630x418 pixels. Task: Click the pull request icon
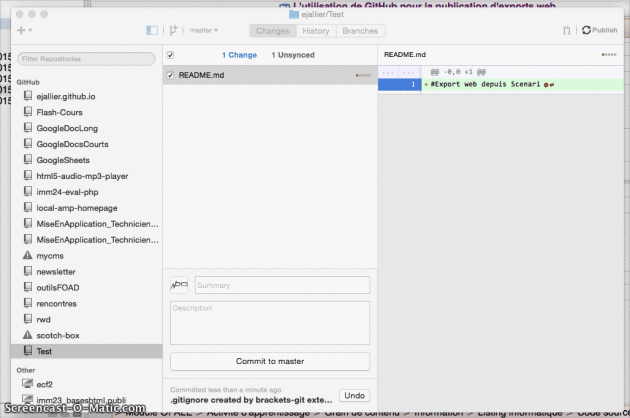(567, 31)
